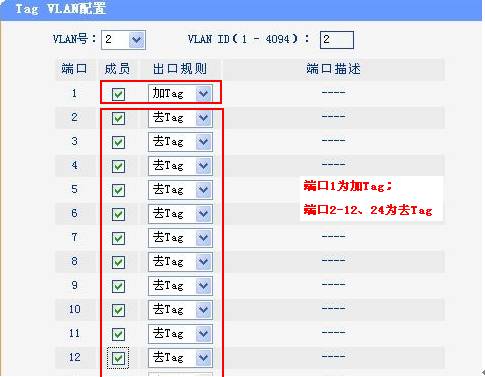Image resolution: width=485 pixels, height=377 pixels.
Task: Toggle the member checkbox for port 9
Action: [118, 286]
